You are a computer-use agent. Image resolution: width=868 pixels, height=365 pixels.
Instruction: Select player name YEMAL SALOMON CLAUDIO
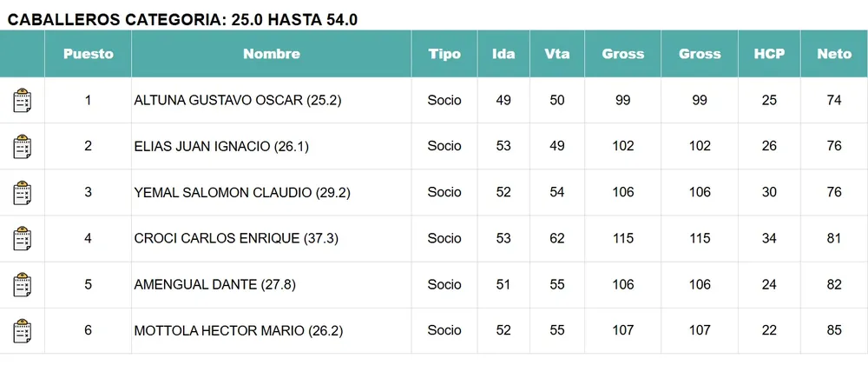[x=241, y=193]
